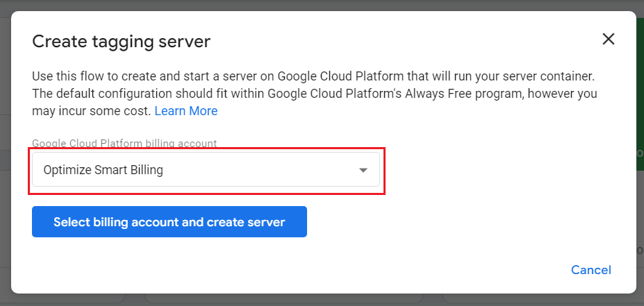Open the Learn More link
The image size is (644, 306).
tap(185, 111)
